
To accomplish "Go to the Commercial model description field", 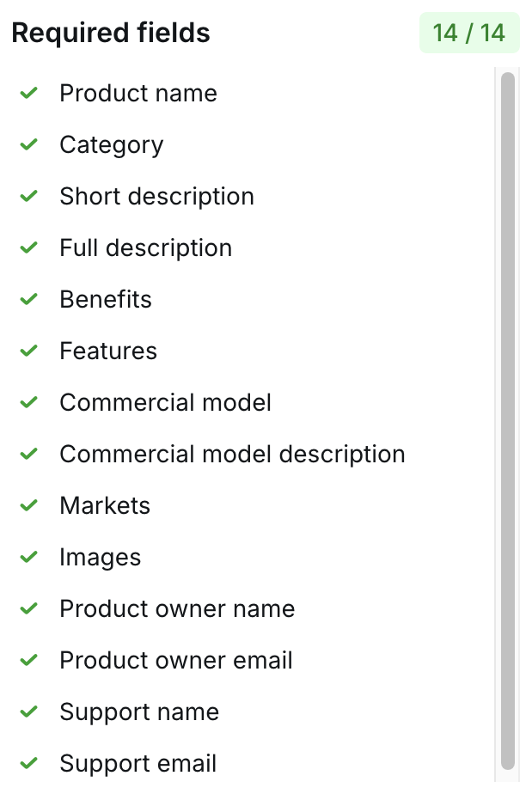I will click(x=232, y=454).
